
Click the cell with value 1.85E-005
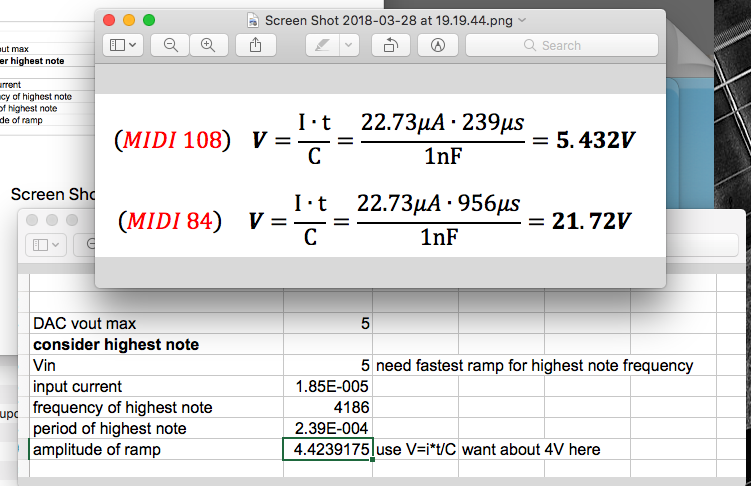(x=328, y=387)
